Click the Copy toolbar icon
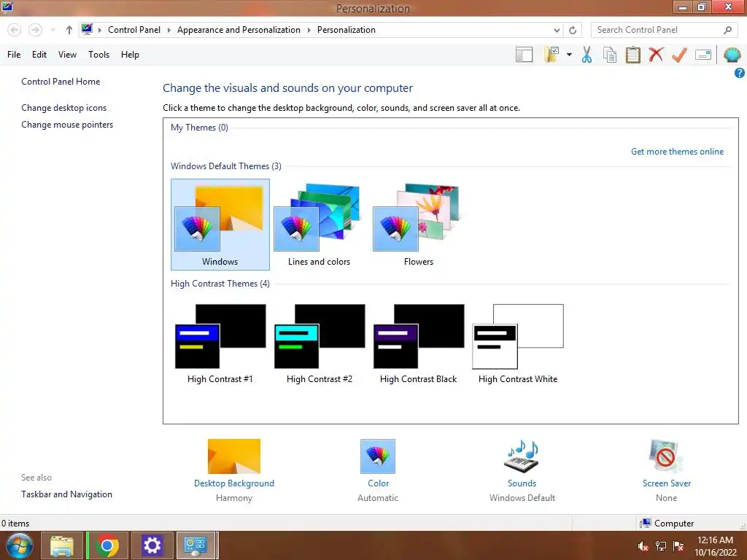This screenshot has width=747, height=560. 610,55
